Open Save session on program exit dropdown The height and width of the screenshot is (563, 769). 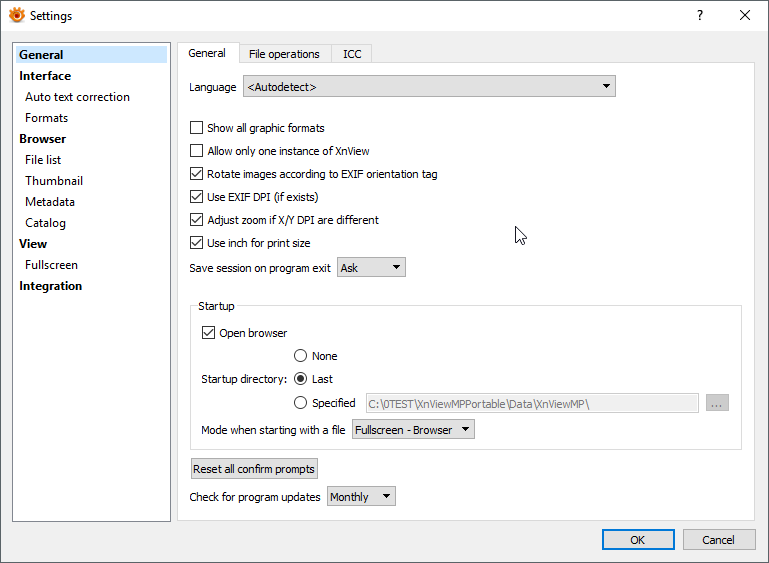371,268
